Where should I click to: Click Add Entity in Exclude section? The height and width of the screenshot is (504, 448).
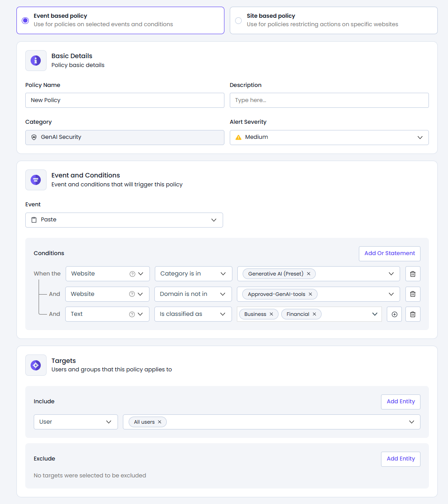(401, 459)
